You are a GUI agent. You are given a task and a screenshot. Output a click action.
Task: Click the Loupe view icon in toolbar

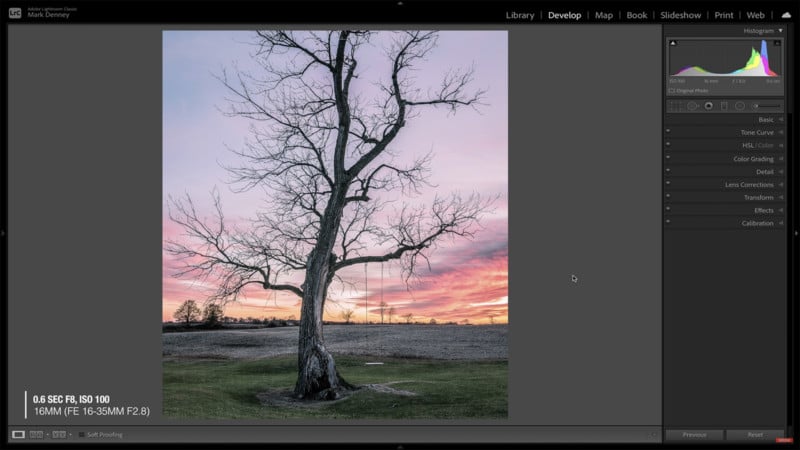pos(18,434)
